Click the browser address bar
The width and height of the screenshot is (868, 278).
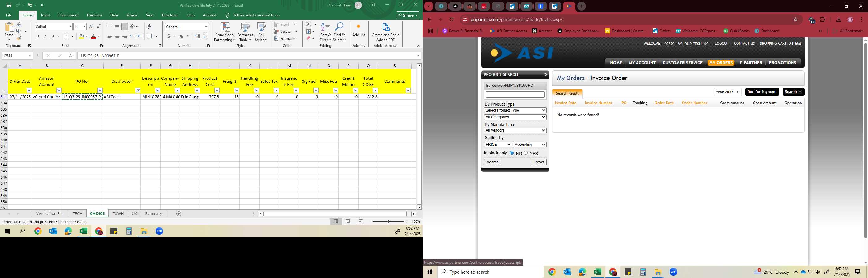pyautogui.click(x=627, y=19)
